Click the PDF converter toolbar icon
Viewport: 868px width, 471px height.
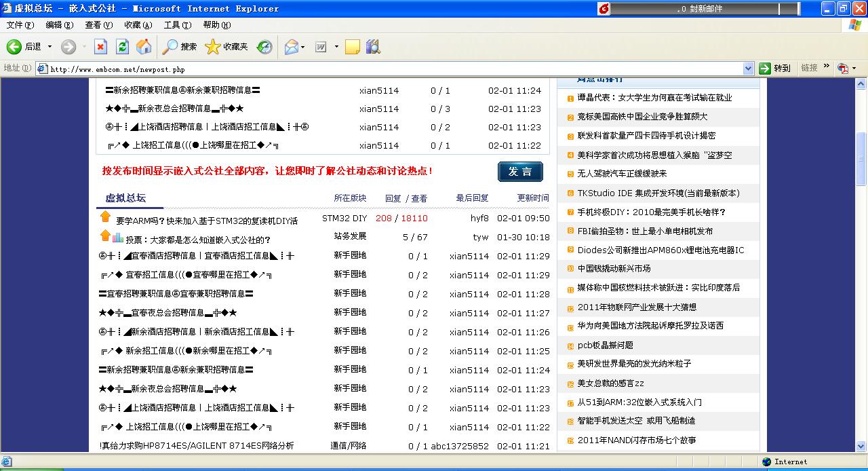pos(843,68)
